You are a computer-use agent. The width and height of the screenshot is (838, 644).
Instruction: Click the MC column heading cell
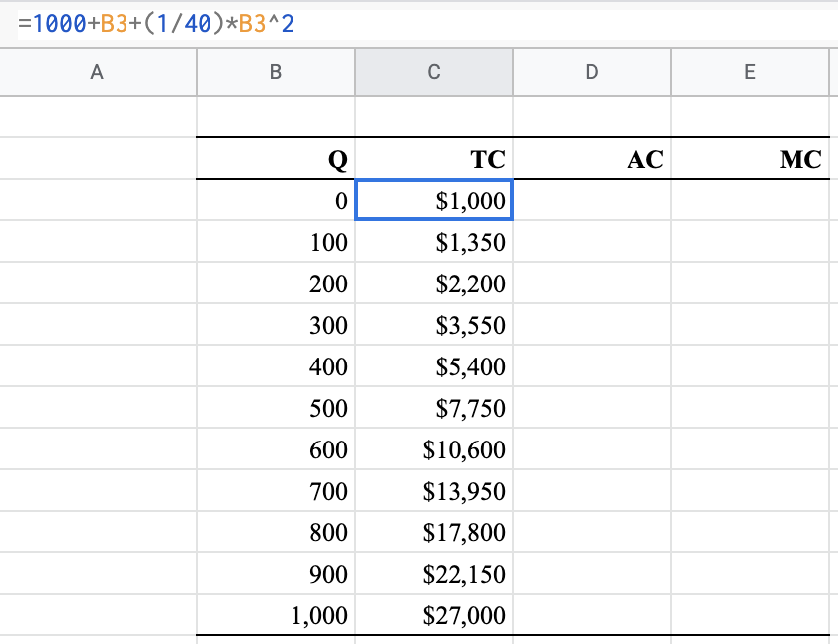pos(749,159)
